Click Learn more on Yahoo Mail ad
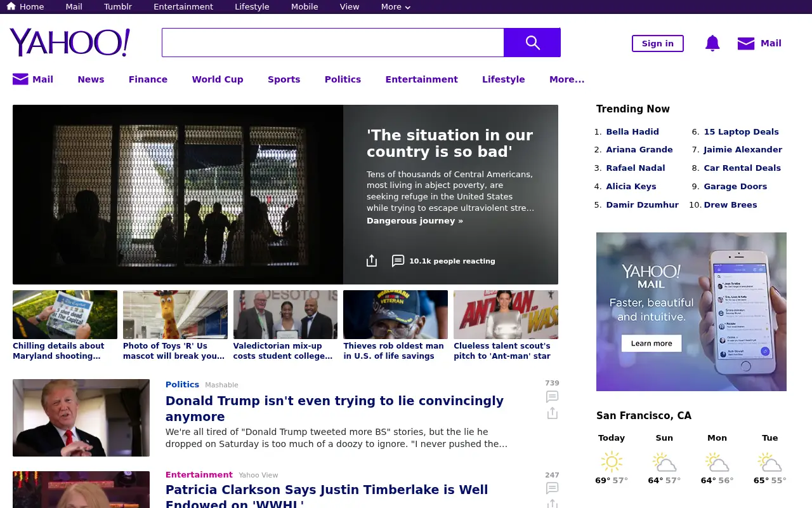 [652, 344]
